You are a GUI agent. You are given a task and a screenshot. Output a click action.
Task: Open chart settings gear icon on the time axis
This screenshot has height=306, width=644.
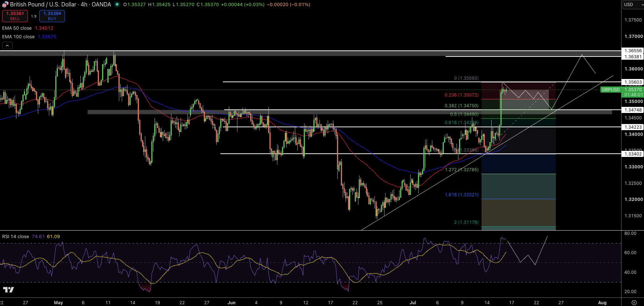click(x=634, y=302)
